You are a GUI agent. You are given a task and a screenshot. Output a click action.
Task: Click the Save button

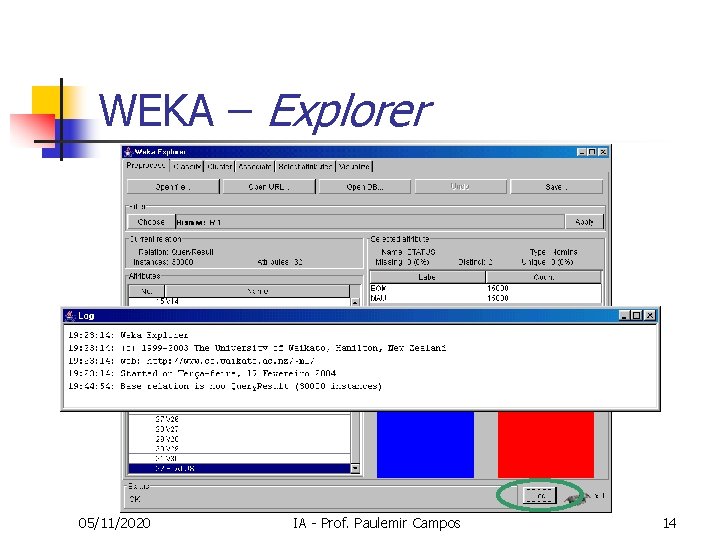point(556,187)
